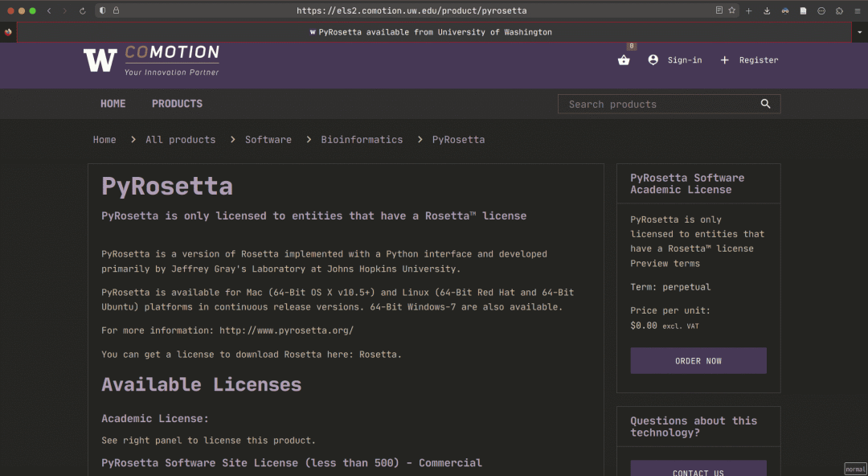The width and height of the screenshot is (868, 476).
Task: Open the browser downloads panel
Action: [767, 10]
